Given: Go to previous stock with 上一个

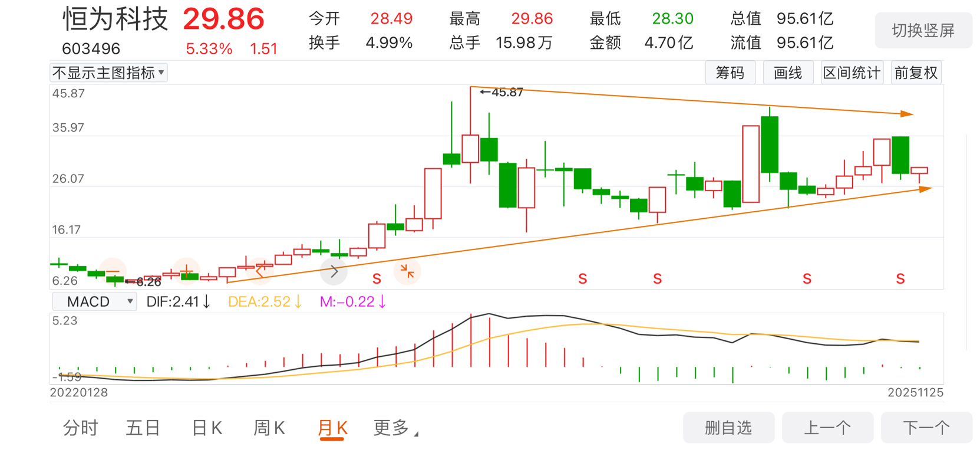Looking at the screenshot, I should pyautogui.click(x=827, y=428).
